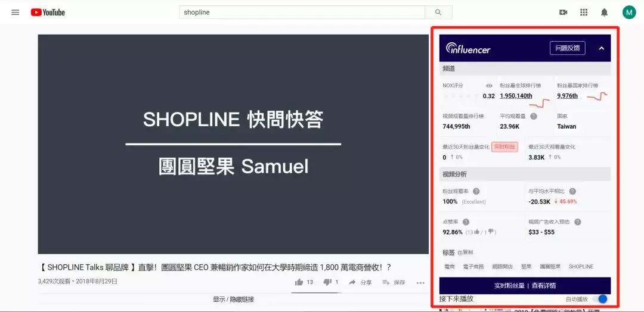
Task: Open the YouTube apps grid icon
Action: tap(584, 13)
